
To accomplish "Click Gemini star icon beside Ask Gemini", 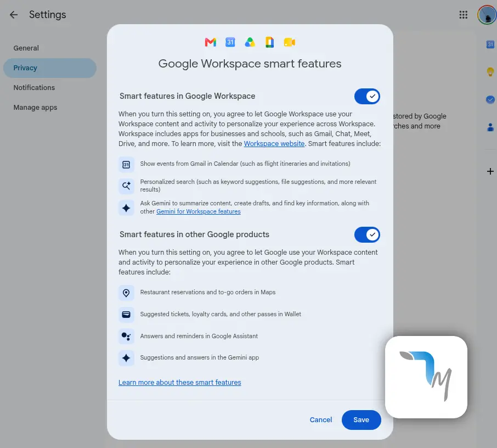I will [126, 208].
